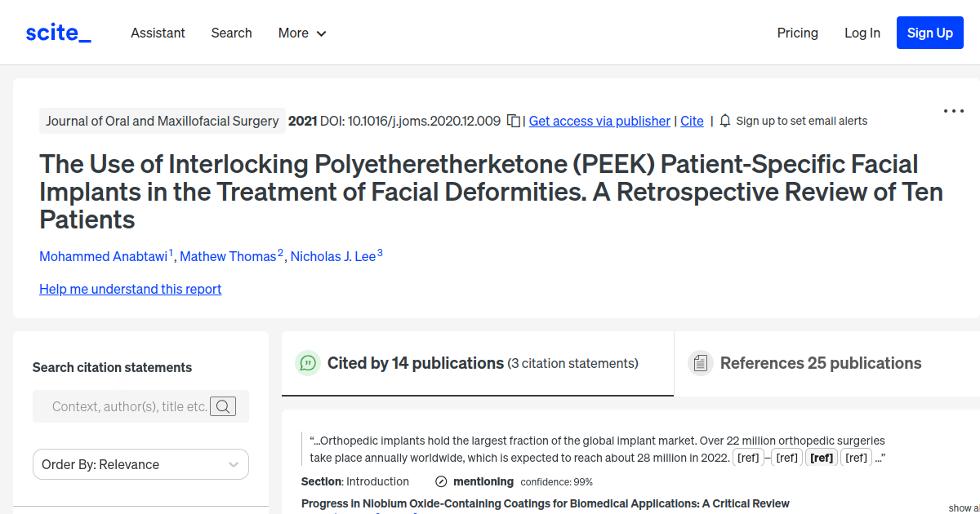
Task: Expand the bolded [ref] citation marker
Action: [822, 457]
